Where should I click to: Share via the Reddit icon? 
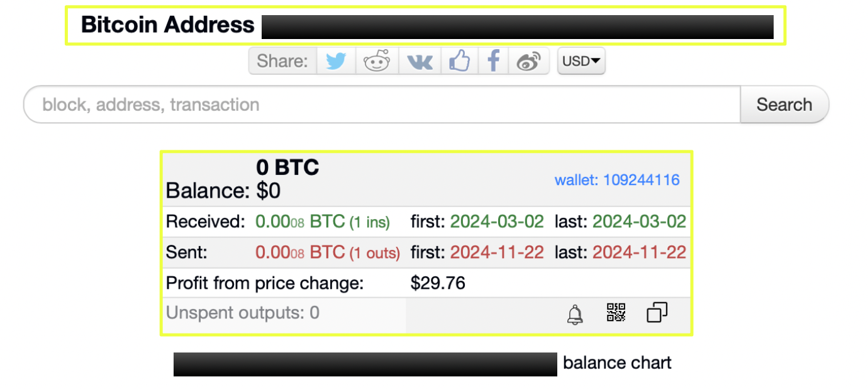[377, 61]
